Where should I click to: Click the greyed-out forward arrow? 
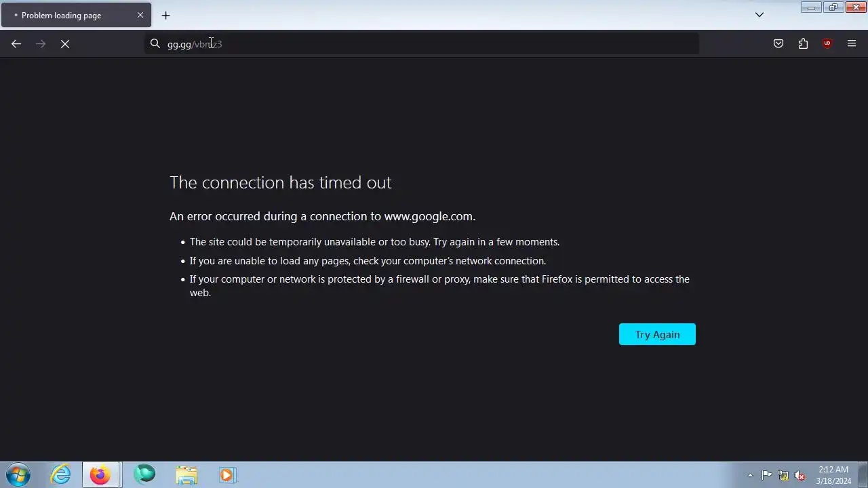click(41, 43)
